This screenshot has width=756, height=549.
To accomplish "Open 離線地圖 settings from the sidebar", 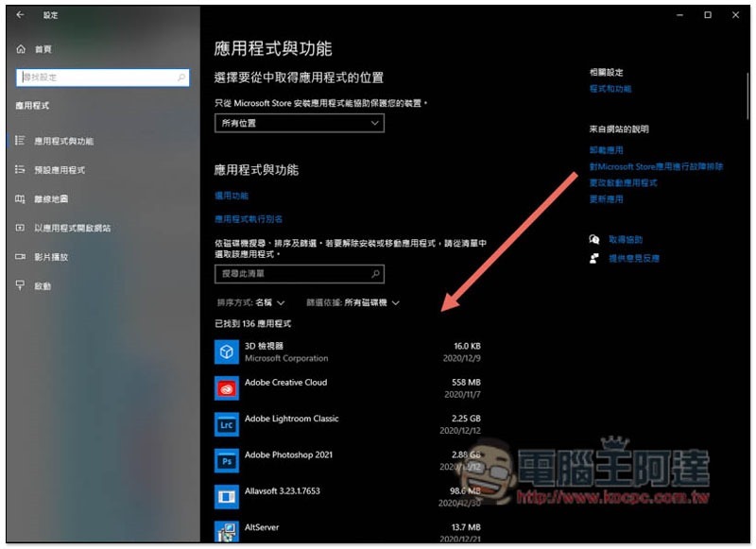I will pyautogui.click(x=42, y=199).
